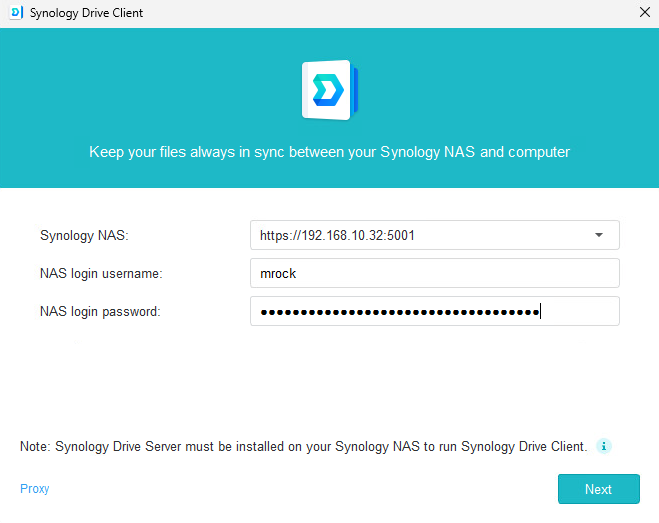Expand the Synology NAS address dropdown arrow
659x523 pixels.
(599, 235)
